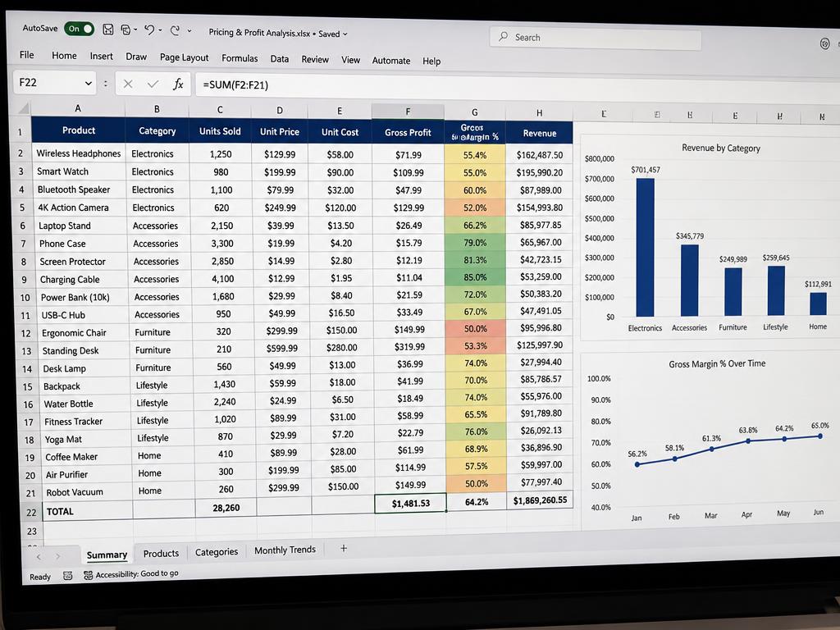Toggle the AutoSave switch off
840x630 pixels.
(x=79, y=29)
